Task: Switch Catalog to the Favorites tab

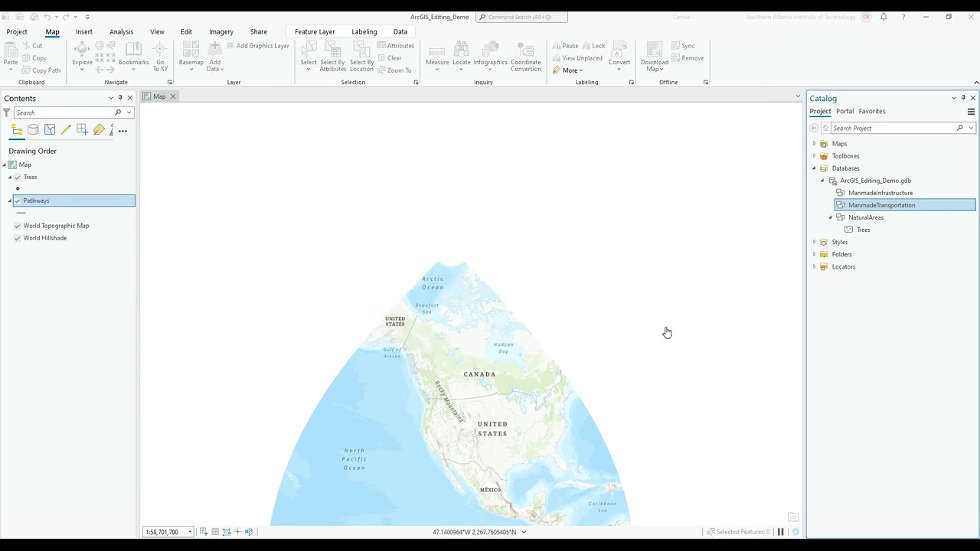Action: (872, 112)
